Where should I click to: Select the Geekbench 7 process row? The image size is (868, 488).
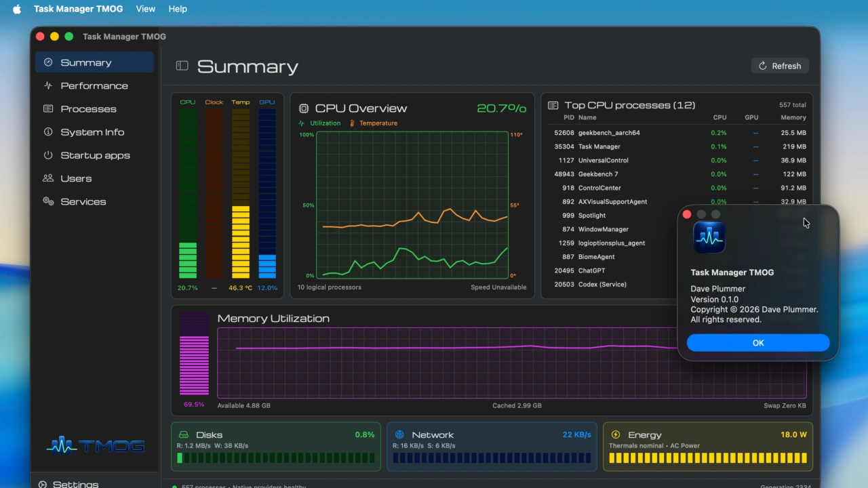pos(679,174)
